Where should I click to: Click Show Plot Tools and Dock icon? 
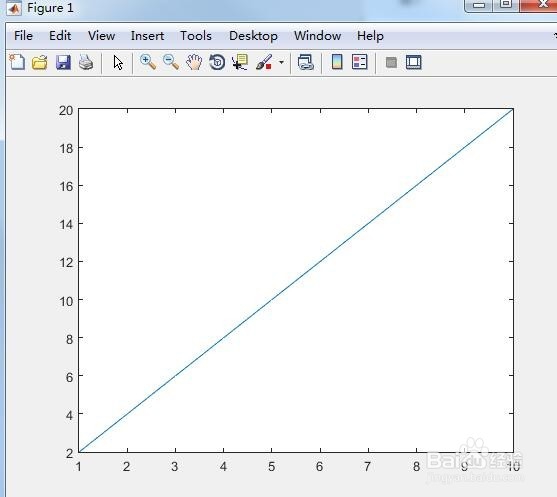[413, 63]
